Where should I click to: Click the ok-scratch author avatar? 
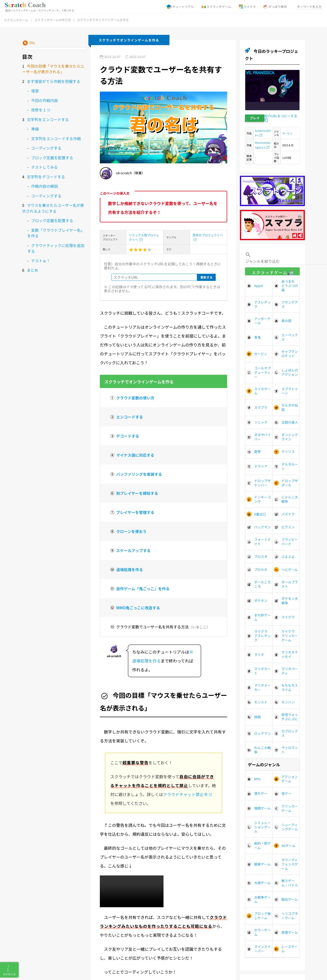(106, 173)
